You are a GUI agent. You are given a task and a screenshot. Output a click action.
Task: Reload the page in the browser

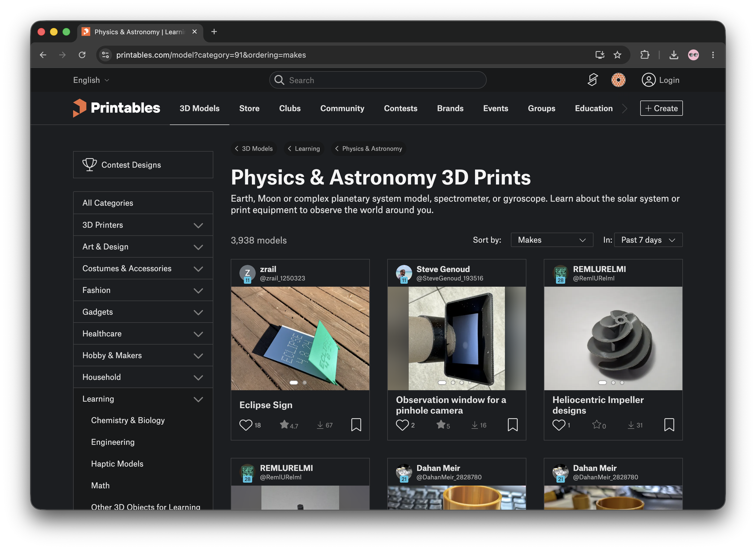point(82,55)
